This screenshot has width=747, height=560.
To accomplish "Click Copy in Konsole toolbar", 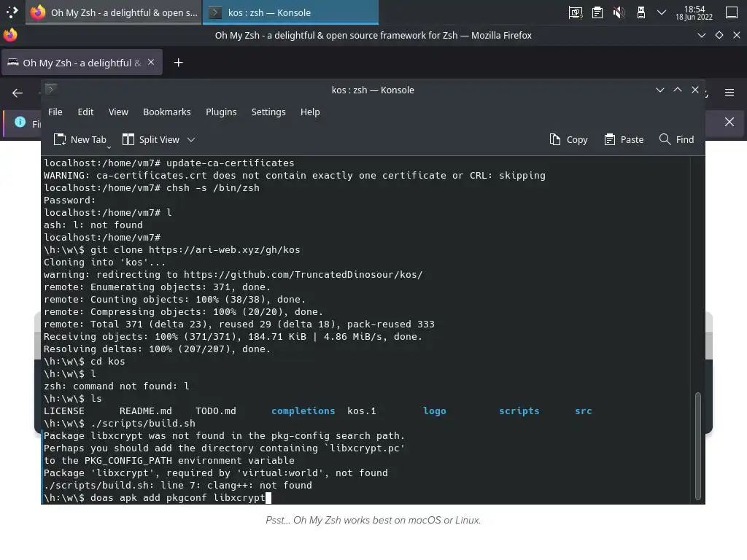I will click(568, 139).
